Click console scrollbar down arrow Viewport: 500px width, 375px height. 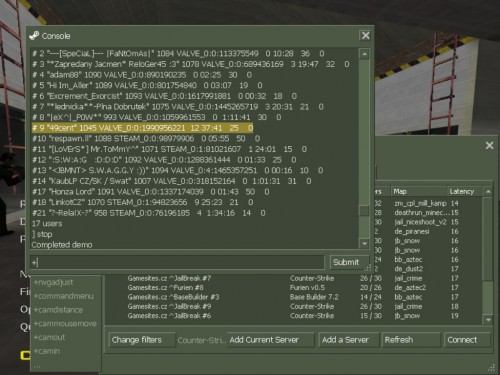point(364,244)
